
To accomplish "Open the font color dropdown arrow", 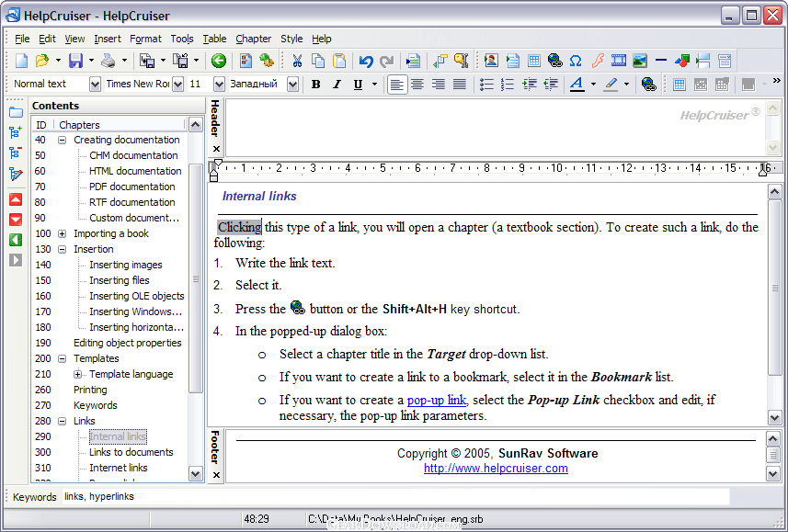I will 593,85.
